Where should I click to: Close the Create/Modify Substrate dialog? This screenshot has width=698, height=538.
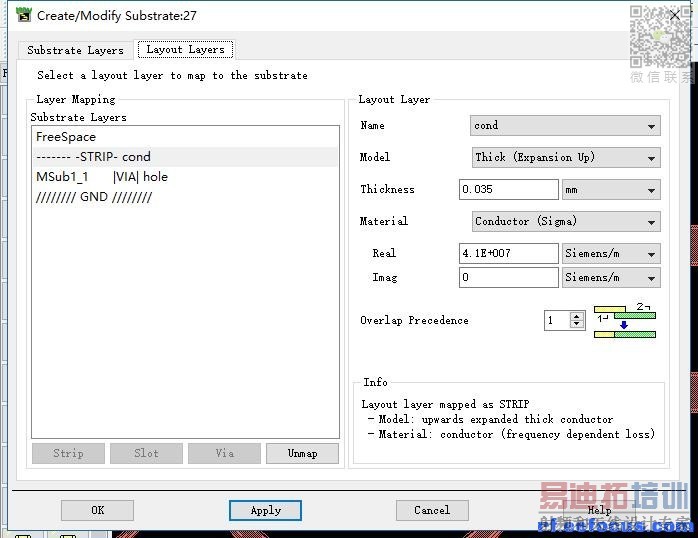pyautogui.click(x=675, y=16)
